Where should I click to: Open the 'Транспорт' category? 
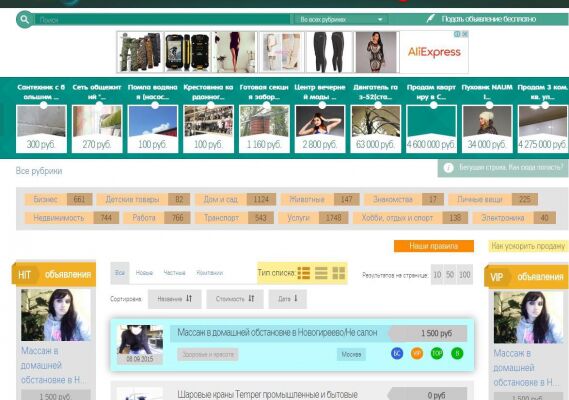click(x=234, y=218)
